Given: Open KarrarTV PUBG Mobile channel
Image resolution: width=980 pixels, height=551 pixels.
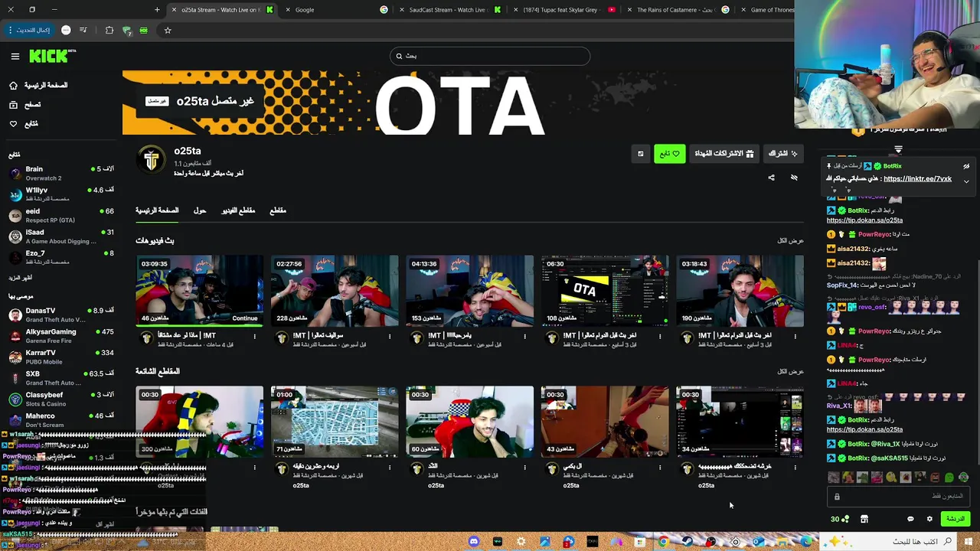Looking at the screenshot, I should [61, 357].
